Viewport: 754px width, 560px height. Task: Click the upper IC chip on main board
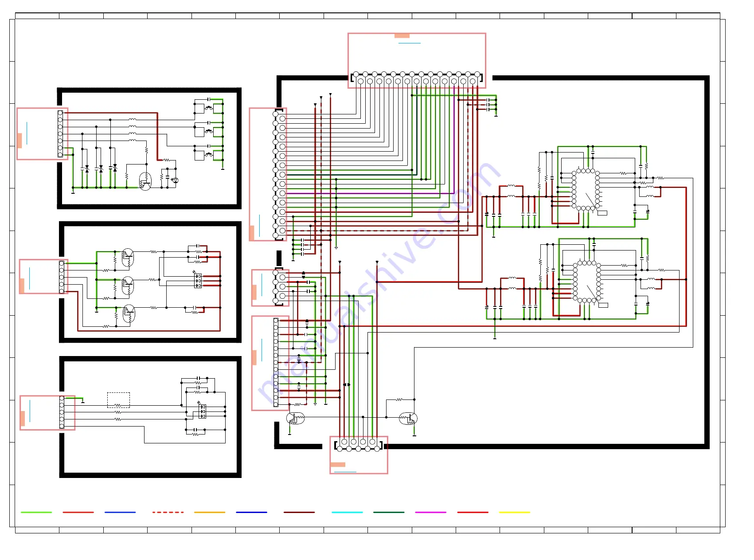[586, 189]
